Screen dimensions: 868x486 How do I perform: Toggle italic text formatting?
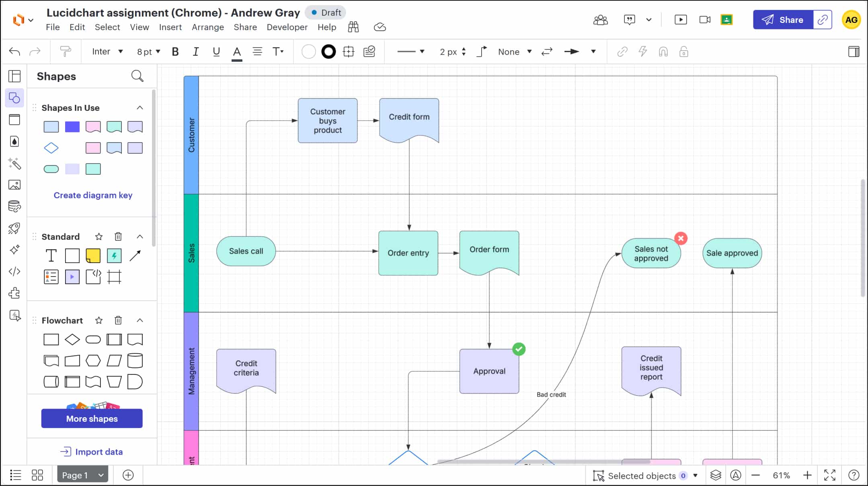pyautogui.click(x=195, y=51)
